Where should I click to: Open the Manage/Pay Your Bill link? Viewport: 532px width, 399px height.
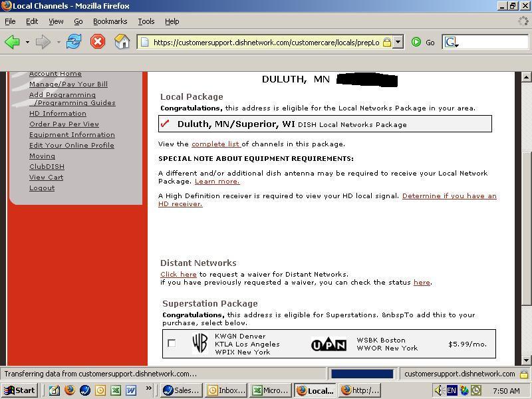point(68,84)
